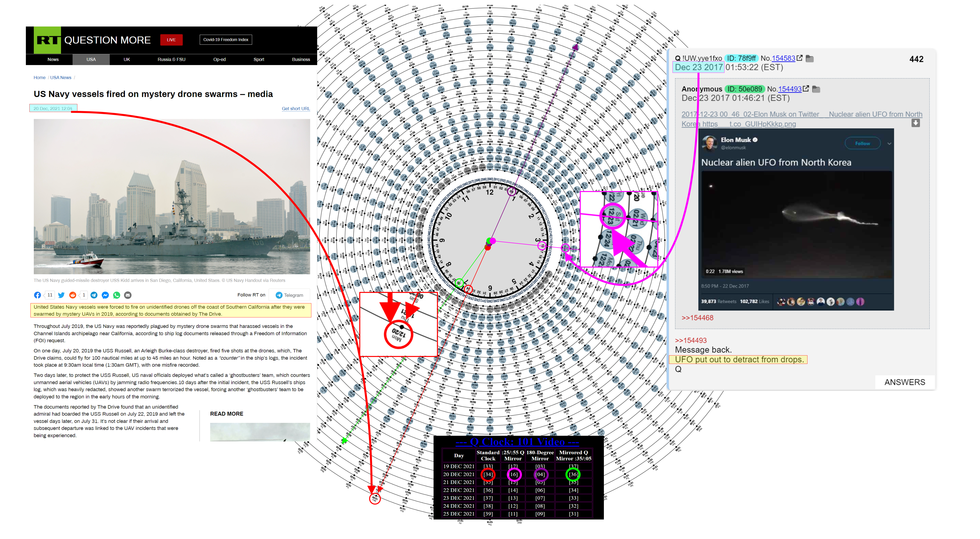Share article on Twitter
Viewport: 980px width, 539px height.
[x=61, y=295]
